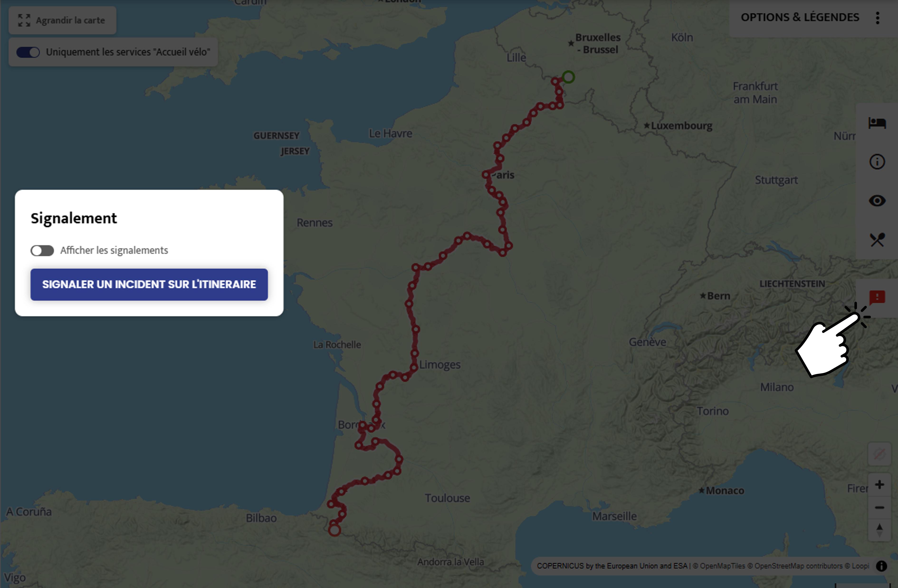Click the eye points-of-interest icon
The height and width of the screenshot is (588, 898).
pos(877,201)
